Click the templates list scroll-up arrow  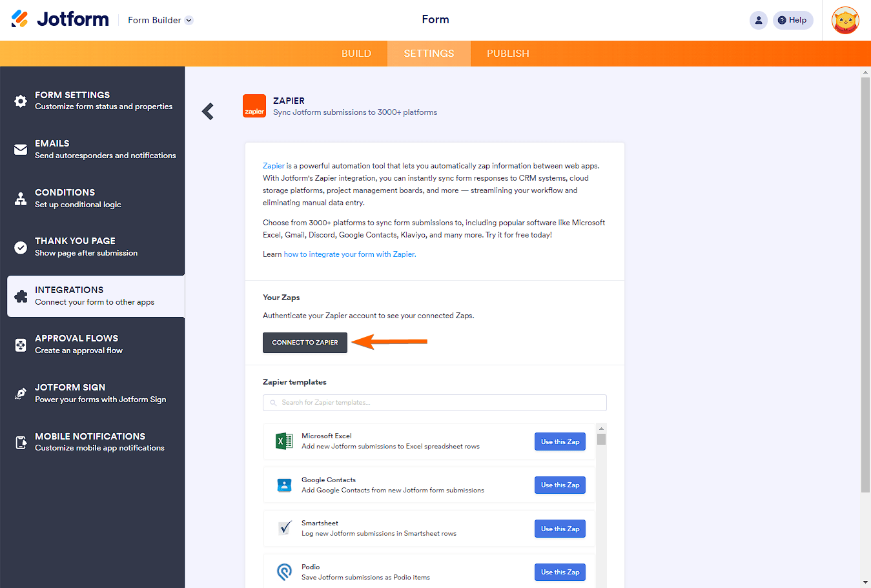pyautogui.click(x=601, y=429)
